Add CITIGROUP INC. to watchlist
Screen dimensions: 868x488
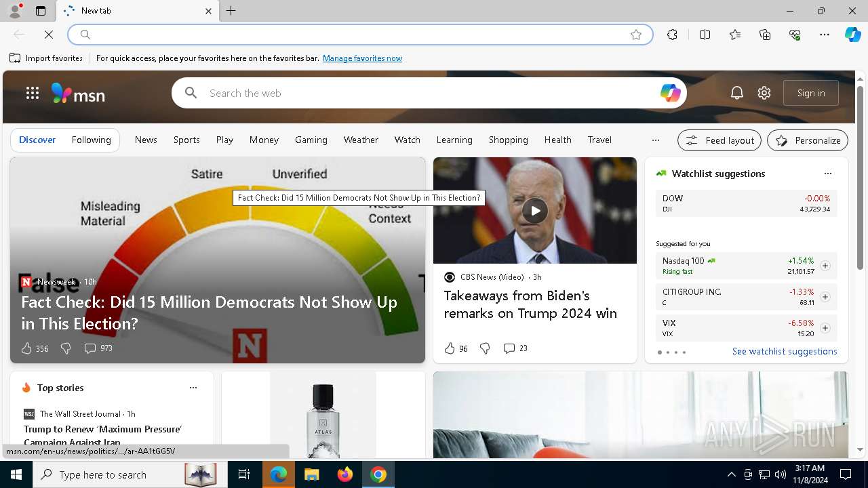pyautogui.click(x=825, y=297)
